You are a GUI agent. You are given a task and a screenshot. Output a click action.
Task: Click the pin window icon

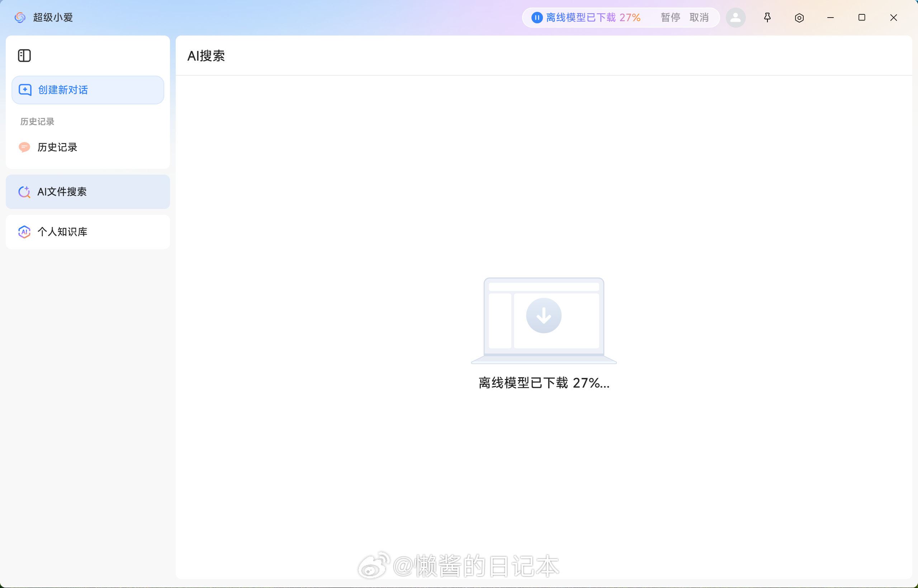tap(767, 18)
